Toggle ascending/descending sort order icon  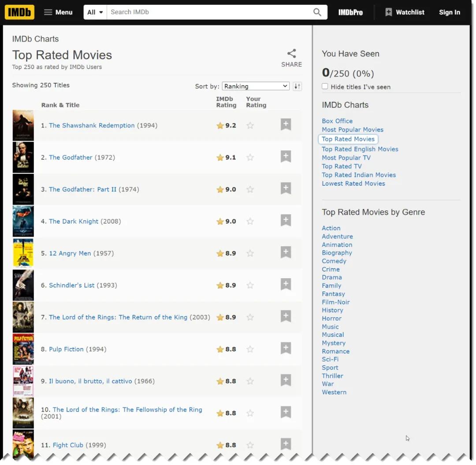(x=297, y=86)
